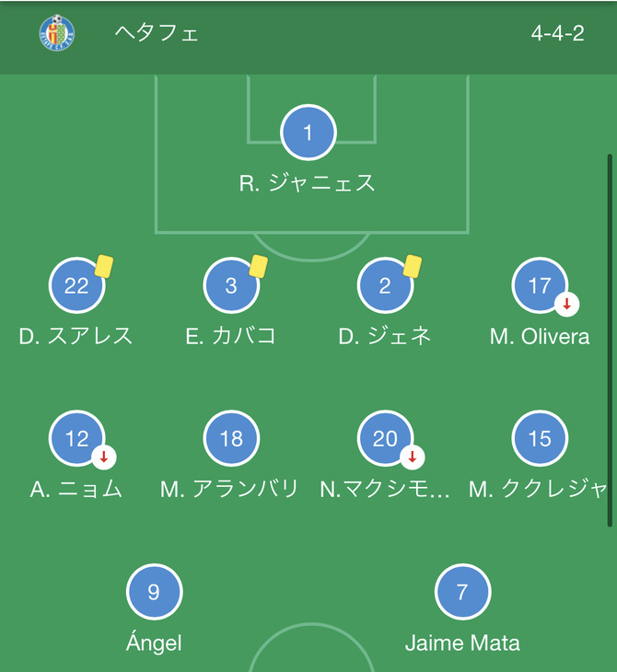Open player number 22 circle

(76, 285)
